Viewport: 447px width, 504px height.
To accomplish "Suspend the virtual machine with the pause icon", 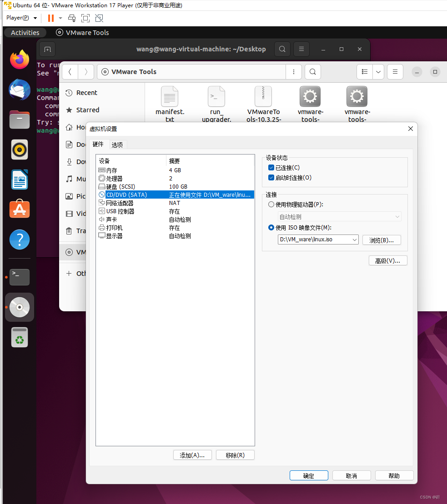I will pyautogui.click(x=50, y=18).
